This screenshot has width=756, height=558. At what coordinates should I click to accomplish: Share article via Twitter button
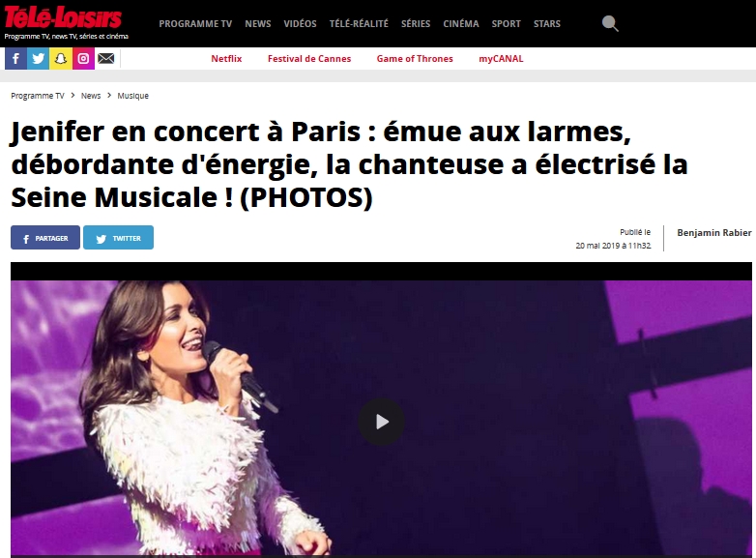tap(118, 238)
